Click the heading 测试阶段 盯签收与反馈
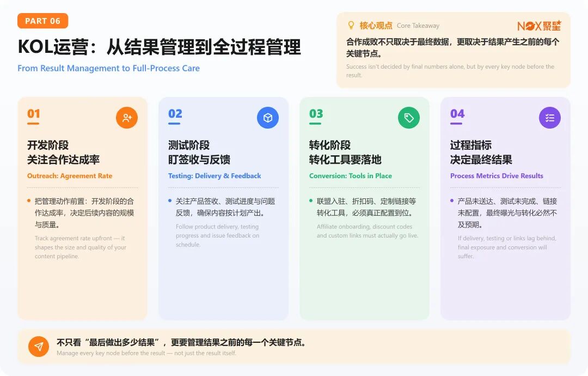This screenshot has width=588, height=376. tap(199, 153)
